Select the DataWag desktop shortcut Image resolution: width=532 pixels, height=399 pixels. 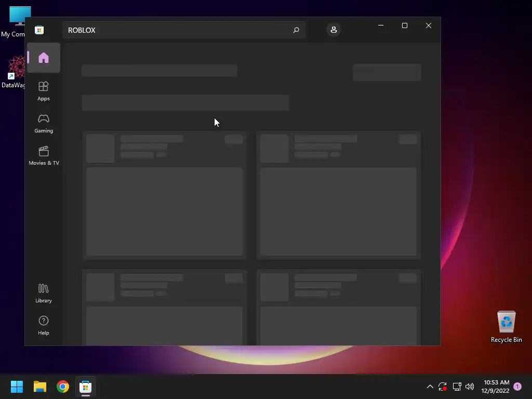(14, 72)
